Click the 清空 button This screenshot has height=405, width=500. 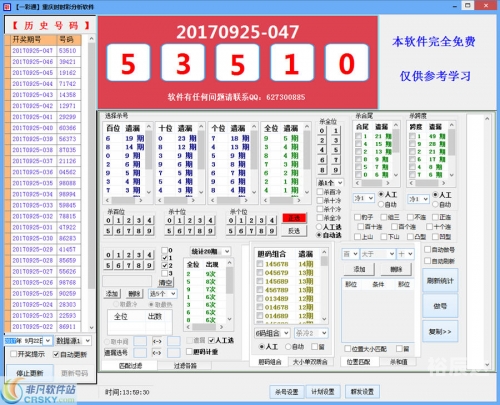[165, 283]
